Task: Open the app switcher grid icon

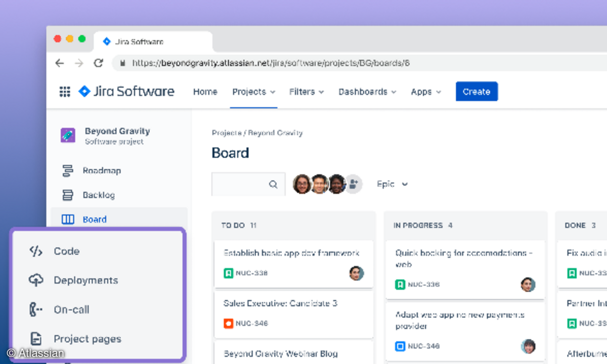Action: click(65, 92)
